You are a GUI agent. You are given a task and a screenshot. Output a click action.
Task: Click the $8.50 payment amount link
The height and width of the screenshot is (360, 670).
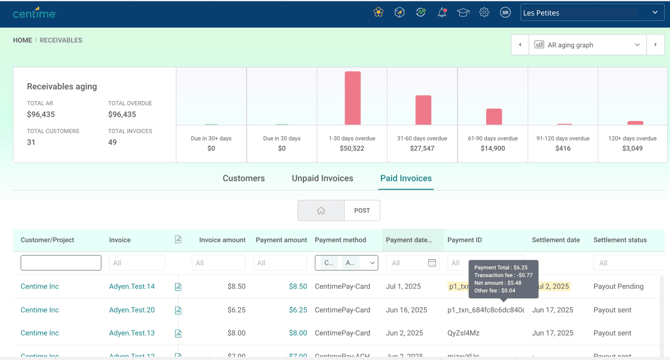tap(298, 287)
